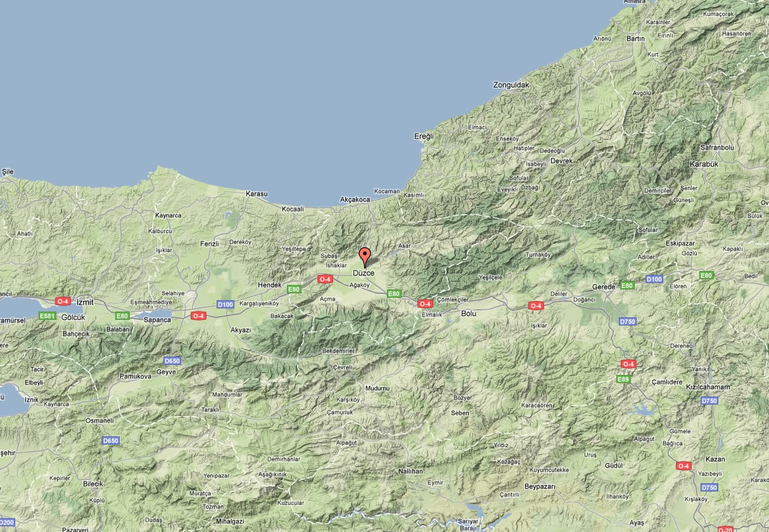
Task: Select the E89 road shield near Çamlıdere
Action: click(x=623, y=379)
